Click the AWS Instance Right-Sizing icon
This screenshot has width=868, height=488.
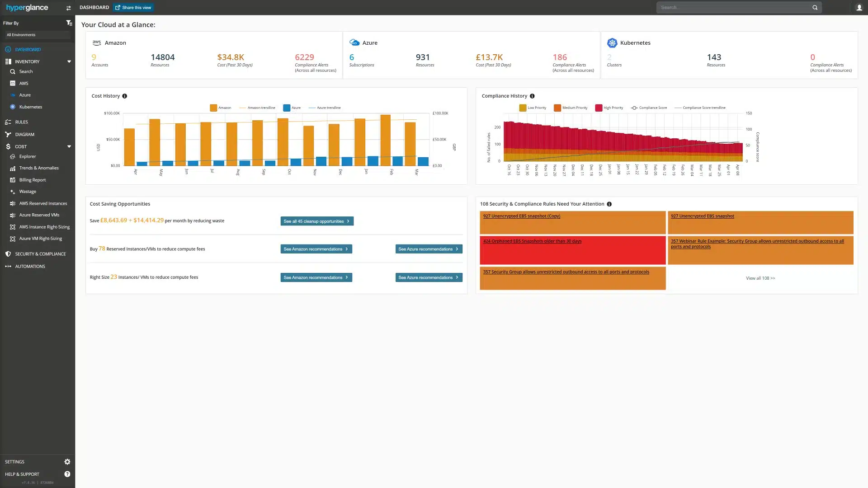click(13, 227)
